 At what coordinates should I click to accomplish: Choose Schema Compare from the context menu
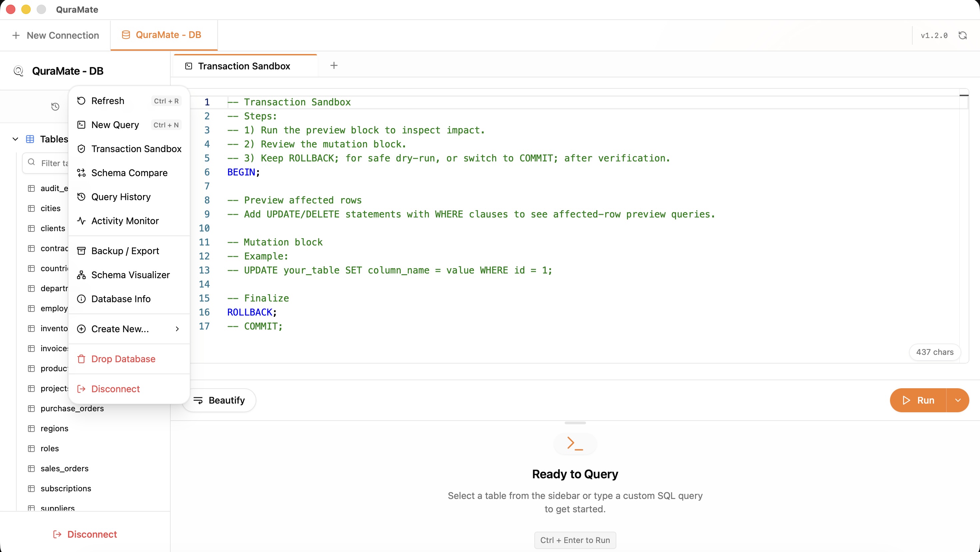pyautogui.click(x=129, y=172)
